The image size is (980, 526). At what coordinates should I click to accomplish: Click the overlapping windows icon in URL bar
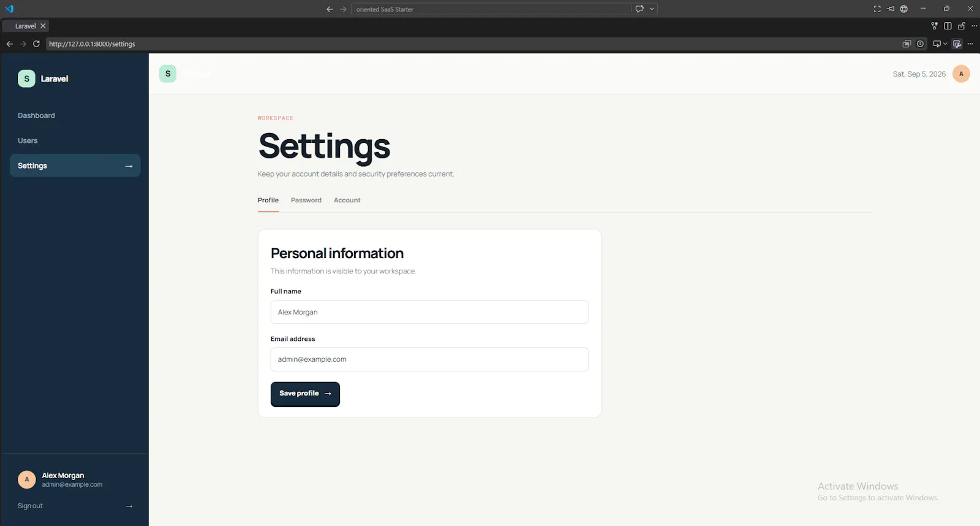907,44
